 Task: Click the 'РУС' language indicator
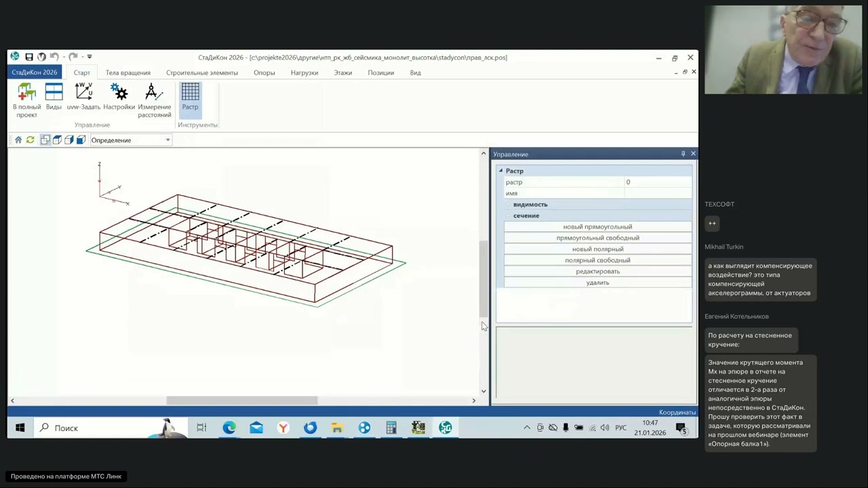point(620,428)
